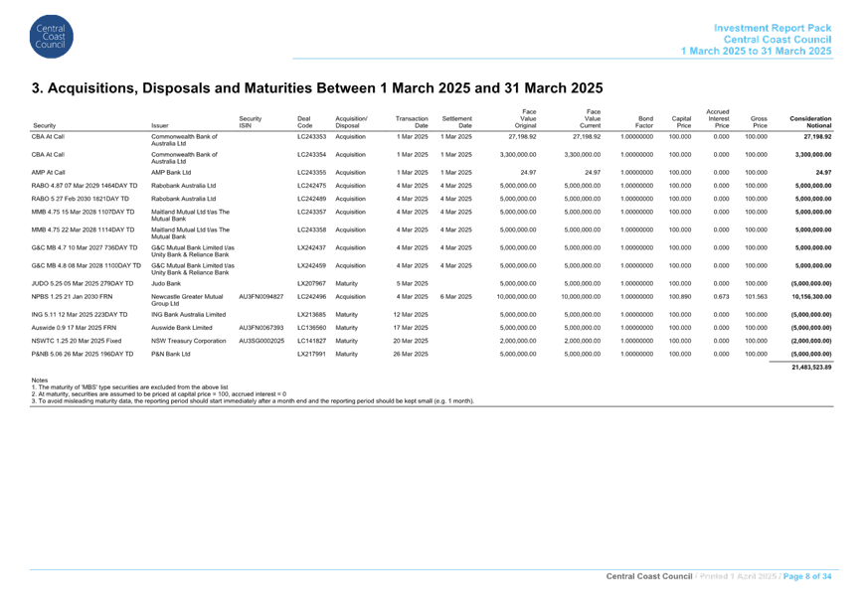The height and width of the screenshot is (613, 868).
Task: Click the 'Settlement Date' column header
Action: [x=456, y=122]
